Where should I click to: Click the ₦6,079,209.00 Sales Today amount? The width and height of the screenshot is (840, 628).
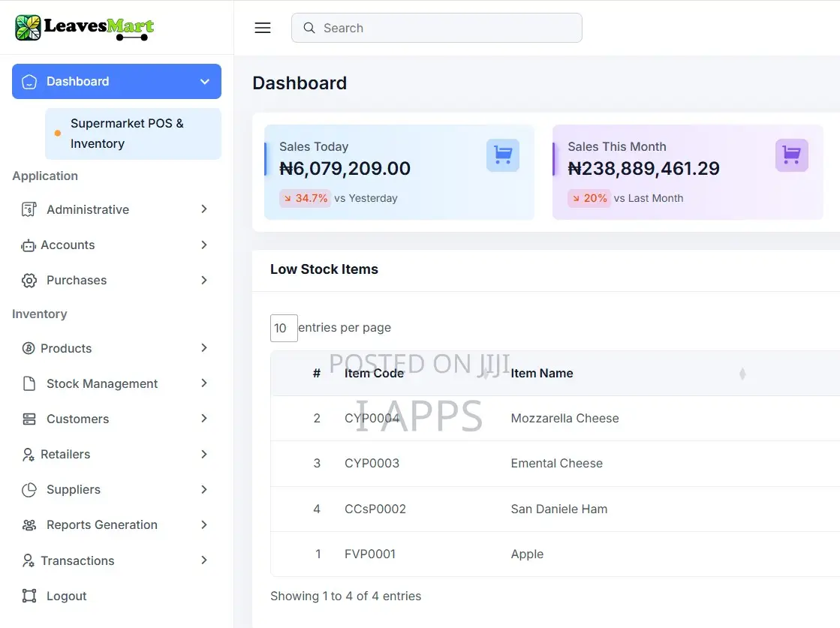pos(345,169)
